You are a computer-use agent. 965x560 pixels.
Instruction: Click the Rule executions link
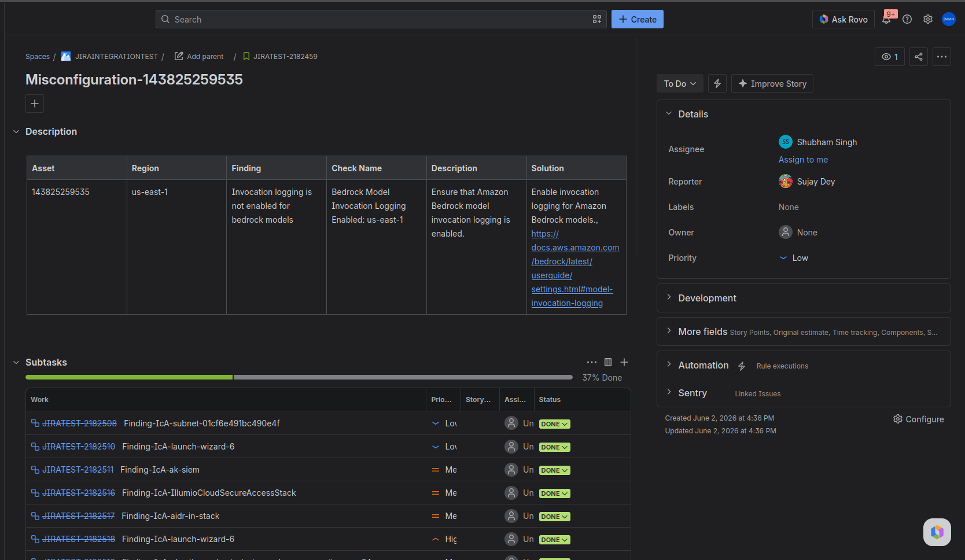(782, 366)
